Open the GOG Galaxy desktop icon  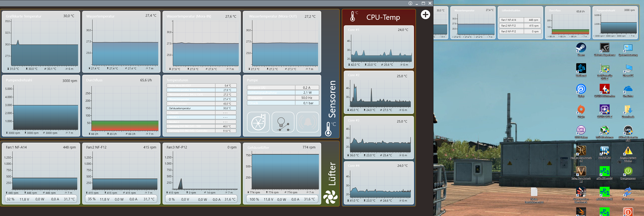(x=581, y=131)
